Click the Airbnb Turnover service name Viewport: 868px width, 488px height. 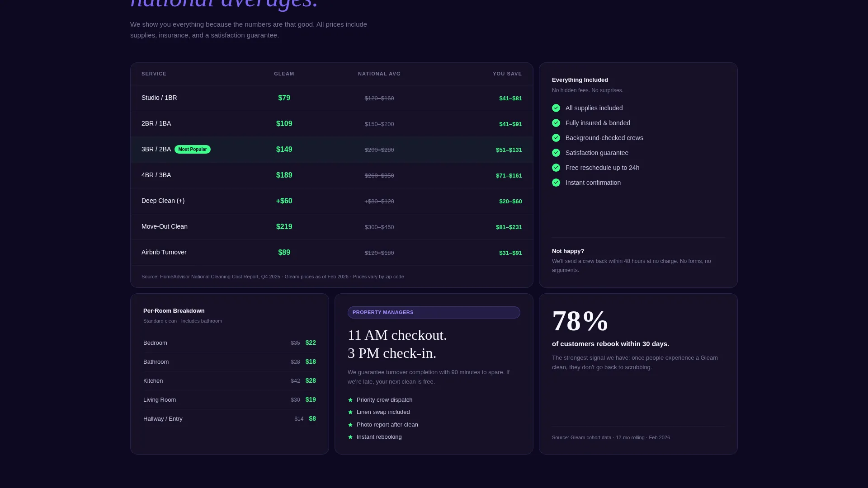164,252
